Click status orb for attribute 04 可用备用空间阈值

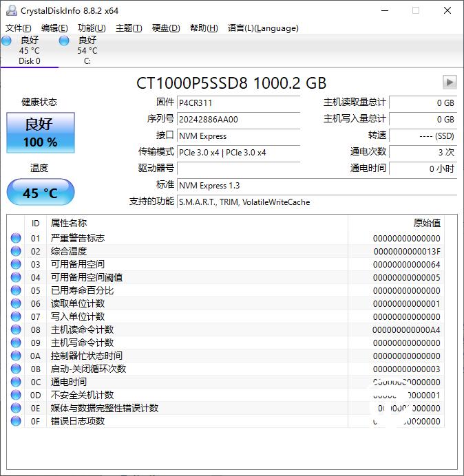pyautogui.click(x=16, y=277)
